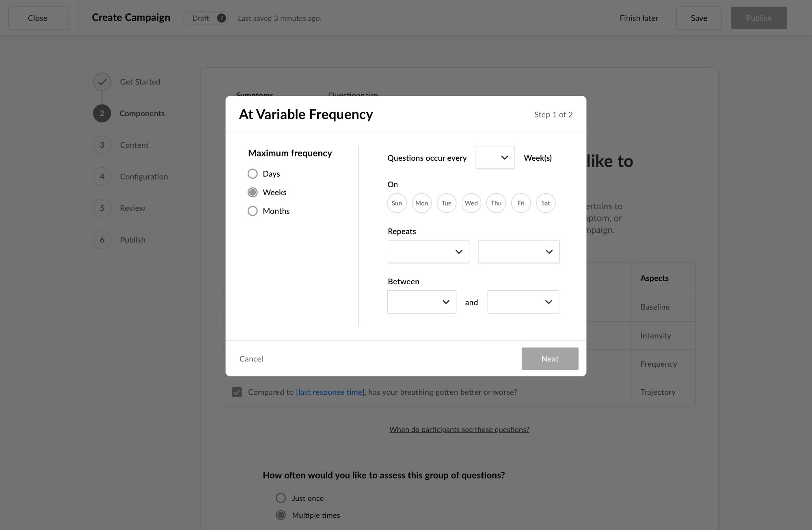Select the Days maximum frequency option
Image resolution: width=812 pixels, height=530 pixels.
tap(253, 174)
